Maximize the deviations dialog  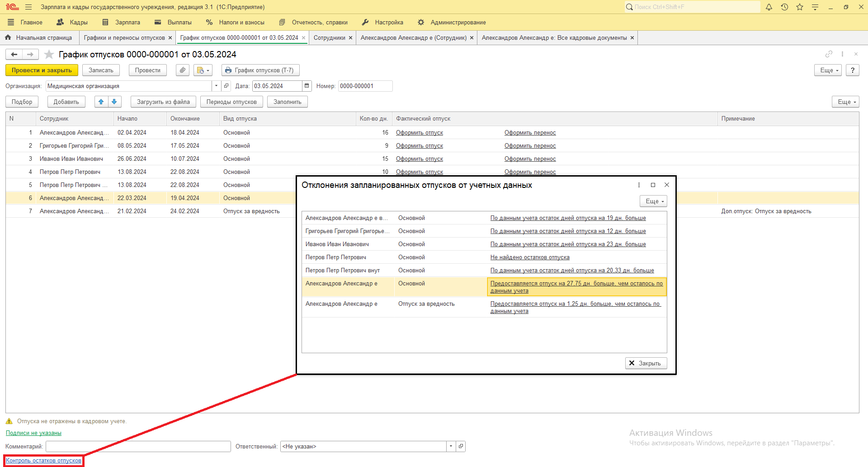653,185
